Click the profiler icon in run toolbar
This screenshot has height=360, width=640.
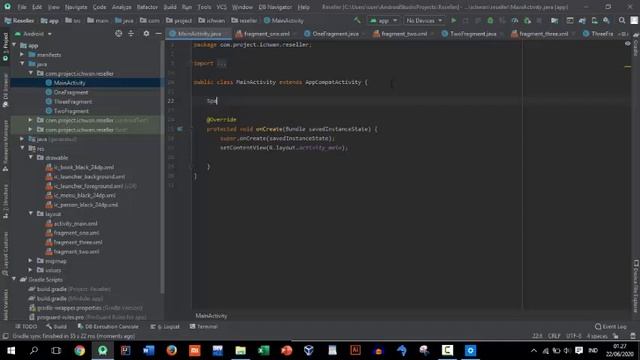[515, 20]
